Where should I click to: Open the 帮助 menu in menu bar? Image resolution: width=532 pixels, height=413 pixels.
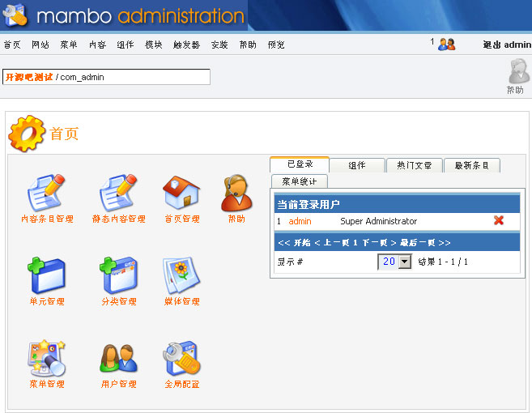click(248, 45)
